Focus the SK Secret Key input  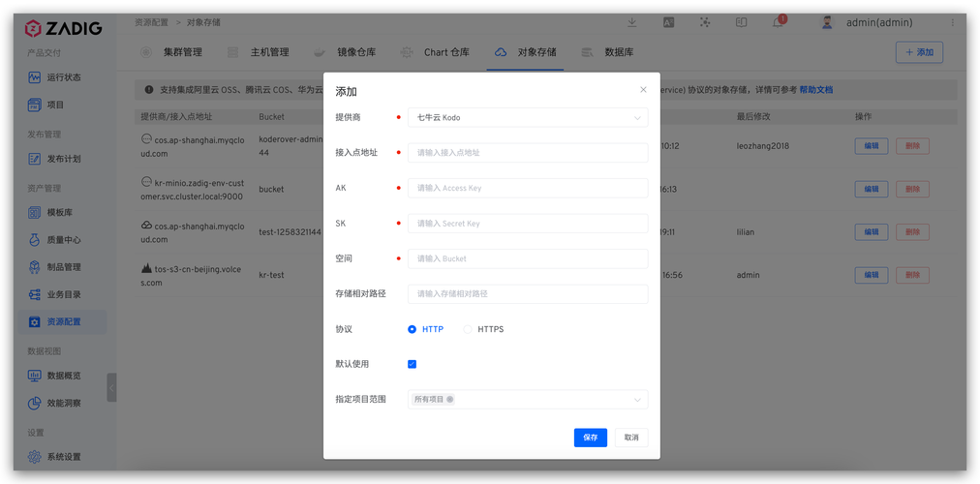pos(528,224)
